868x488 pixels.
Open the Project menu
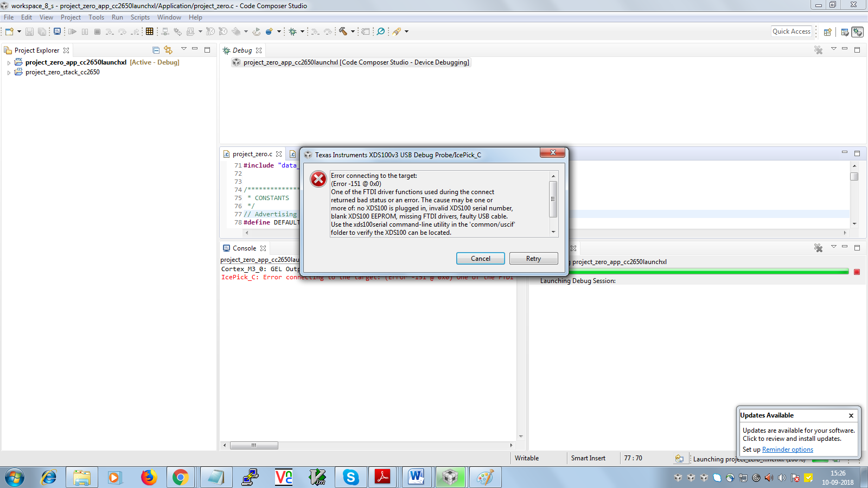(x=71, y=17)
